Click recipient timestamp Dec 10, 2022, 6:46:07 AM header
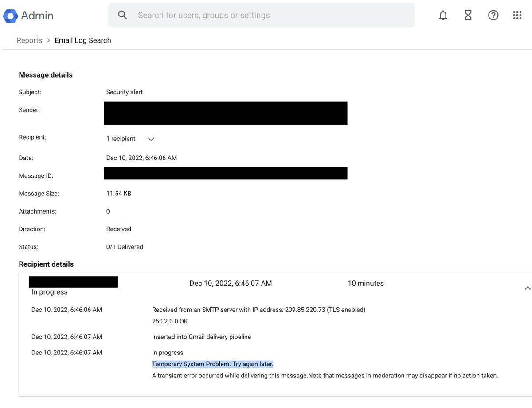 click(x=231, y=283)
